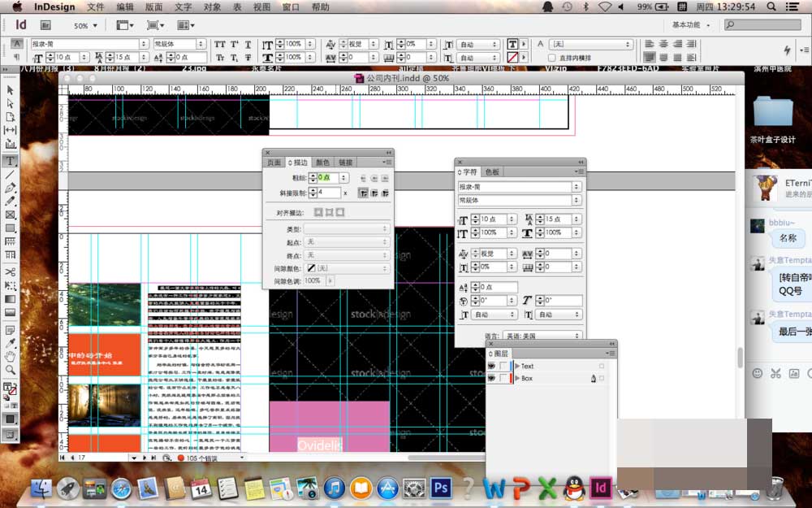Open Photoshop from the Dock
Viewport: 812px width, 508px height.
point(441,488)
